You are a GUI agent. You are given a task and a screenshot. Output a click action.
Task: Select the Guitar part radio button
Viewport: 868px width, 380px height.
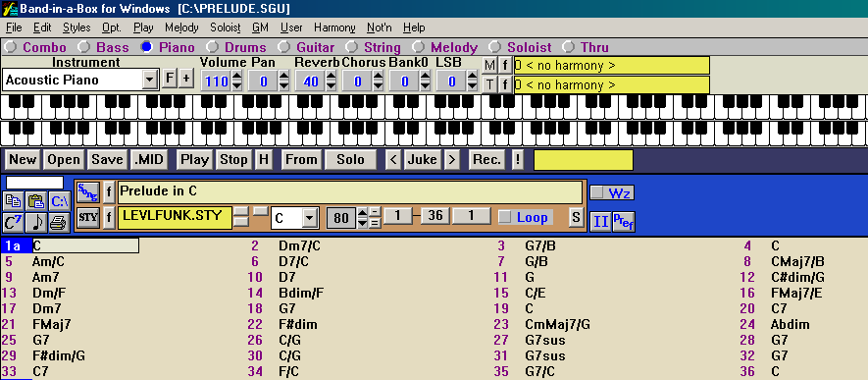coord(284,47)
